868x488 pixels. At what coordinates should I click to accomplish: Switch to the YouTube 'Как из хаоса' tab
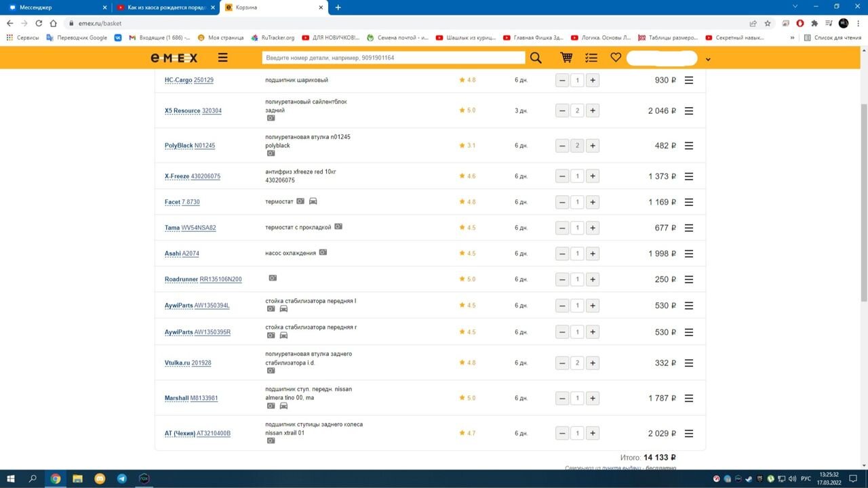tap(165, 7)
